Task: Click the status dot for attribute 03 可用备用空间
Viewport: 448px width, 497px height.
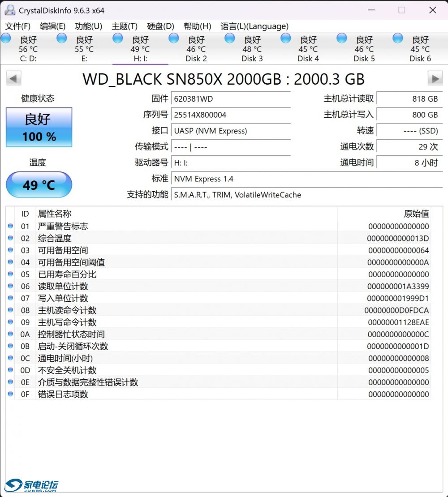Action: (10, 250)
